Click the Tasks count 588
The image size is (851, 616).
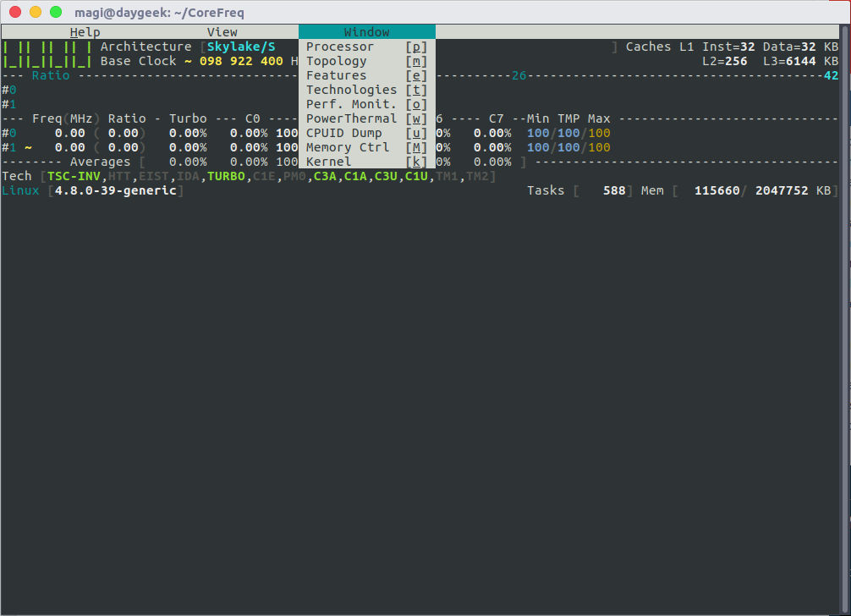(x=614, y=190)
